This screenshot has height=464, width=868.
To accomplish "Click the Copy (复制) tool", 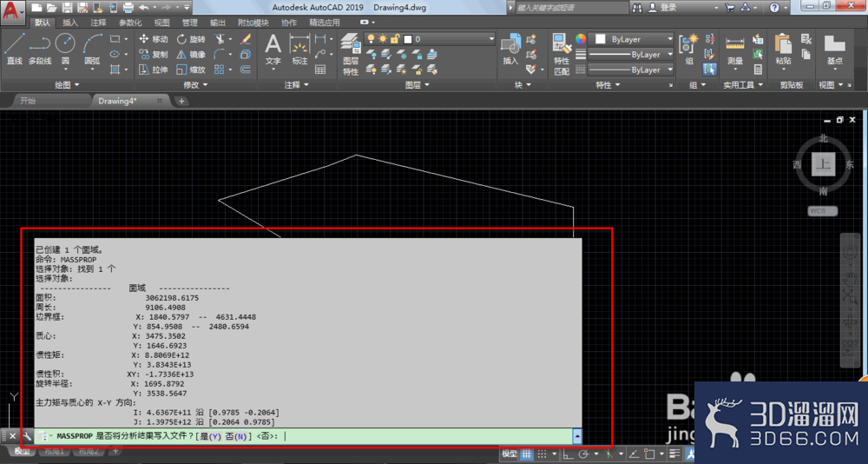I will 154,55.
